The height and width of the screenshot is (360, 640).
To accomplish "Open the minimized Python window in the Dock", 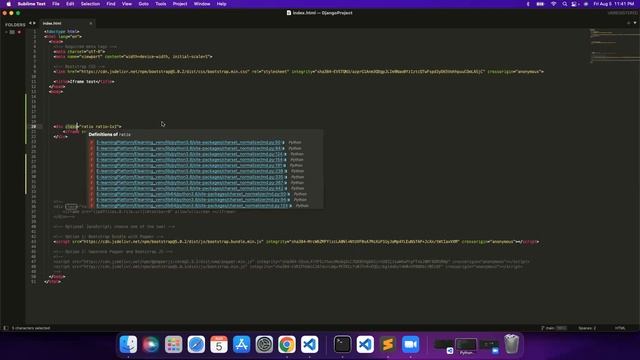I will (x=466, y=345).
